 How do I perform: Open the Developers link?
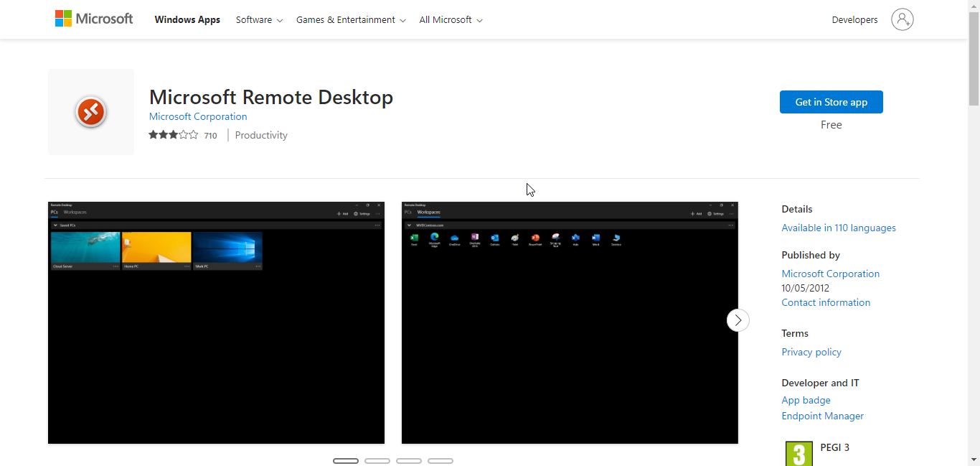pos(854,19)
